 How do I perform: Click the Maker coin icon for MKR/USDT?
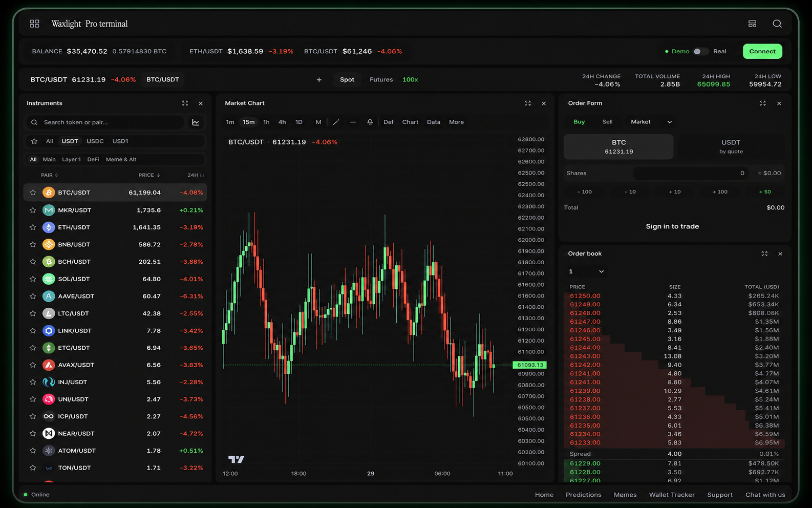point(49,210)
